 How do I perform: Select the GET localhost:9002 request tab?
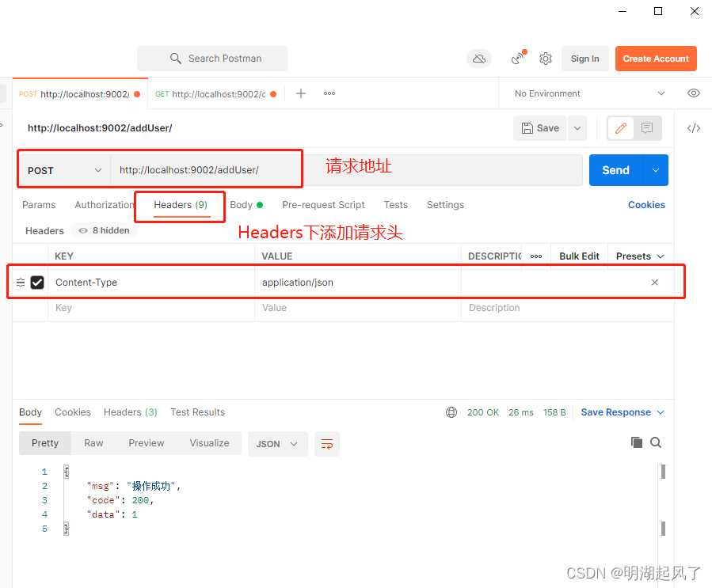216,94
